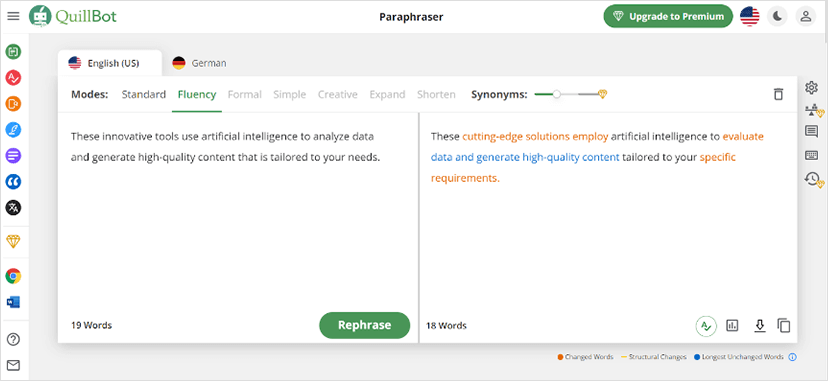Open the Help question mark icon
Screen dimensions: 828x381
(13, 339)
